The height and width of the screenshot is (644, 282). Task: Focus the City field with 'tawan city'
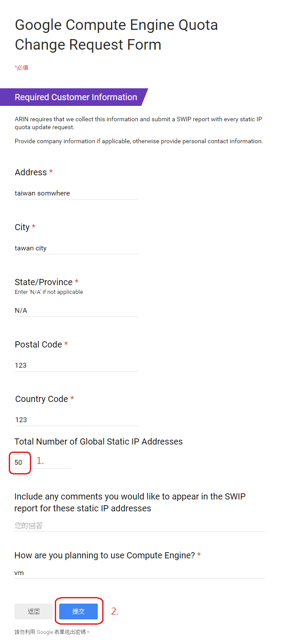[76, 248]
